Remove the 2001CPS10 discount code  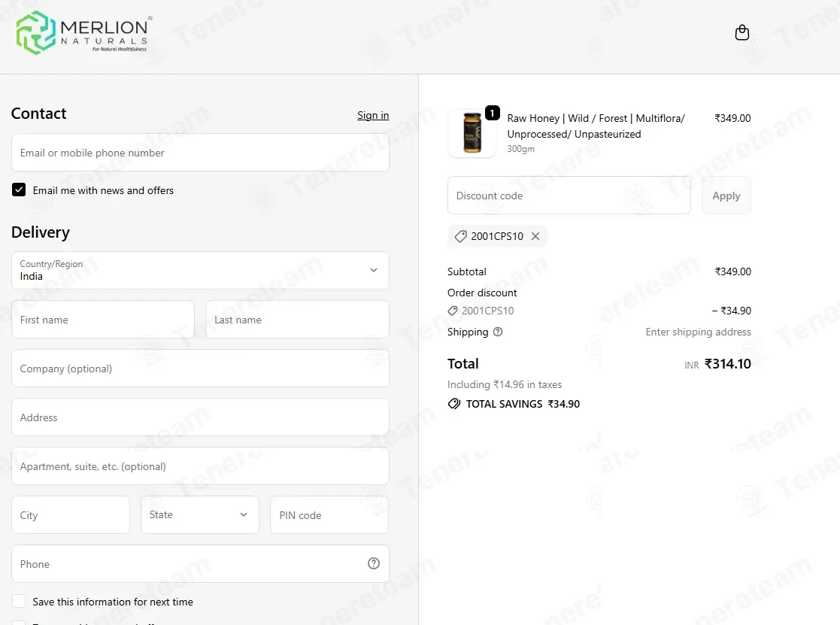[535, 236]
